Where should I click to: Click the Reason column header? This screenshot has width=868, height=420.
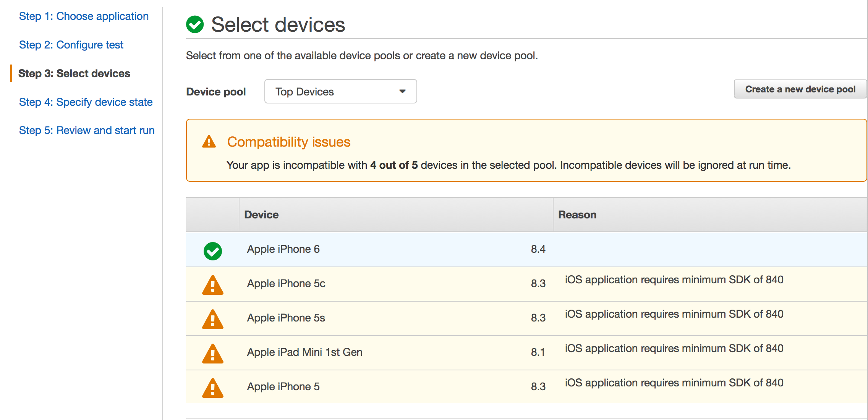click(577, 215)
